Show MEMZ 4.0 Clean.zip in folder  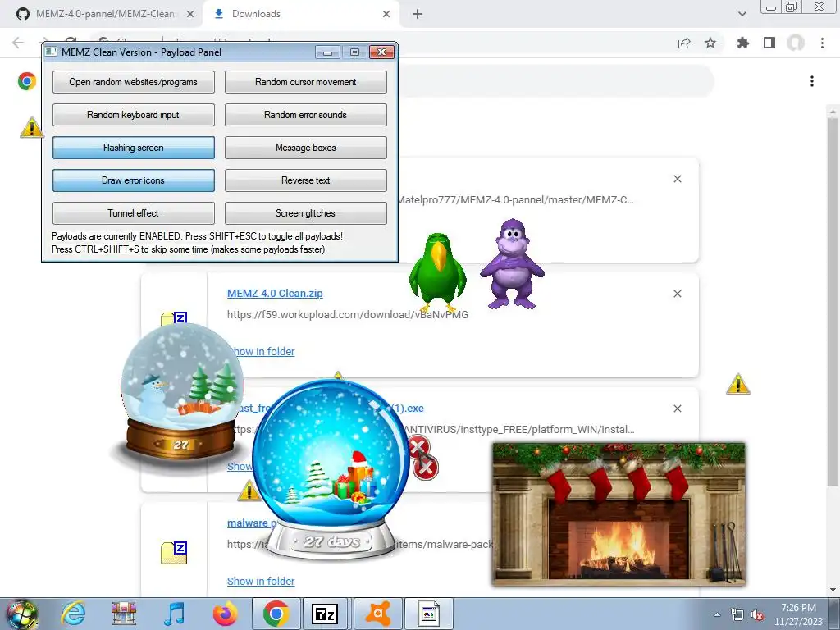(263, 351)
